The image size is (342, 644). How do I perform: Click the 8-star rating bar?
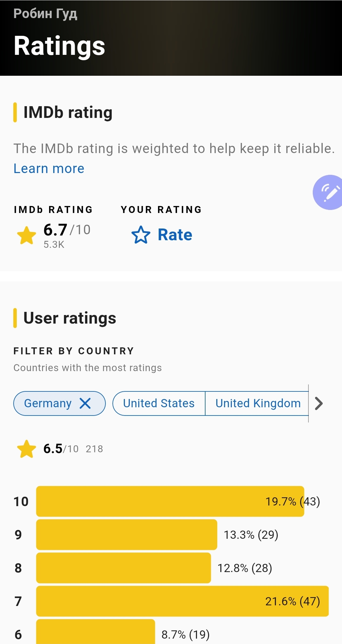click(123, 568)
